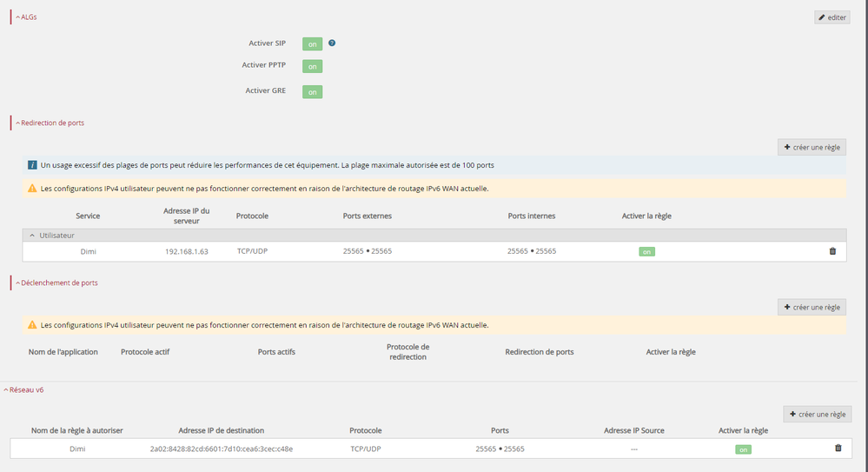The width and height of the screenshot is (868, 472).
Task: Collapse the ALGs section
Action: [26, 17]
